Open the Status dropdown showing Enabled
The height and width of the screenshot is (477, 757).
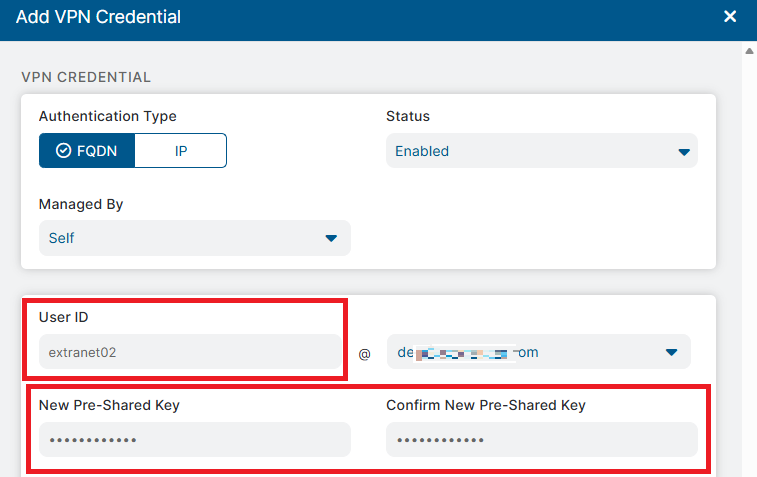click(x=542, y=151)
